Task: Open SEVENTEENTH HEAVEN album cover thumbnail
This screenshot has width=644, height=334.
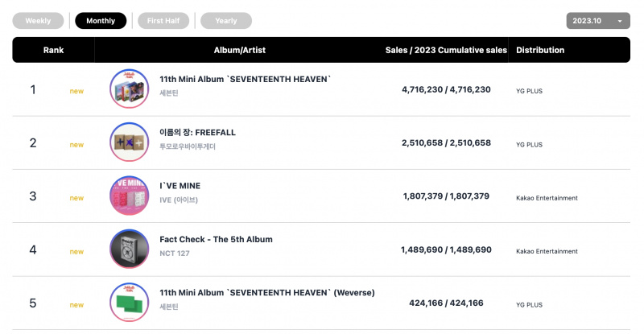Action: pyautogui.click(x=129, y=89)
